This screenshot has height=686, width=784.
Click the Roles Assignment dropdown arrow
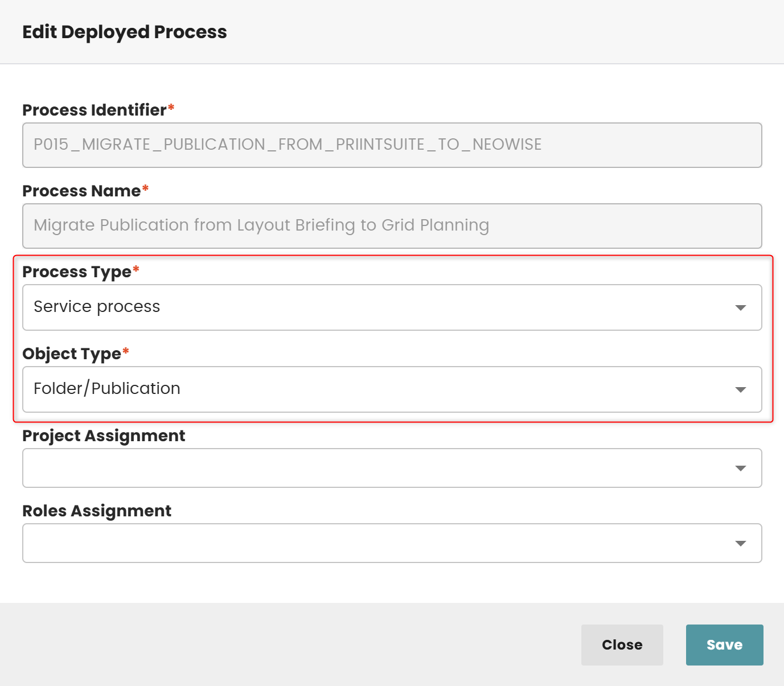pos(740,543)
